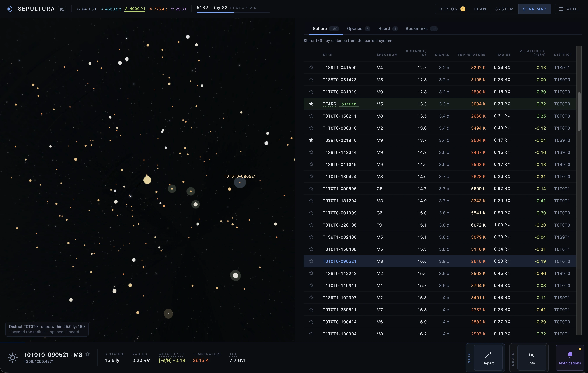This screenshot has height=373, width=588.
Task: Click the 6411.3 t resource icon
Action: tap(78, 9)
